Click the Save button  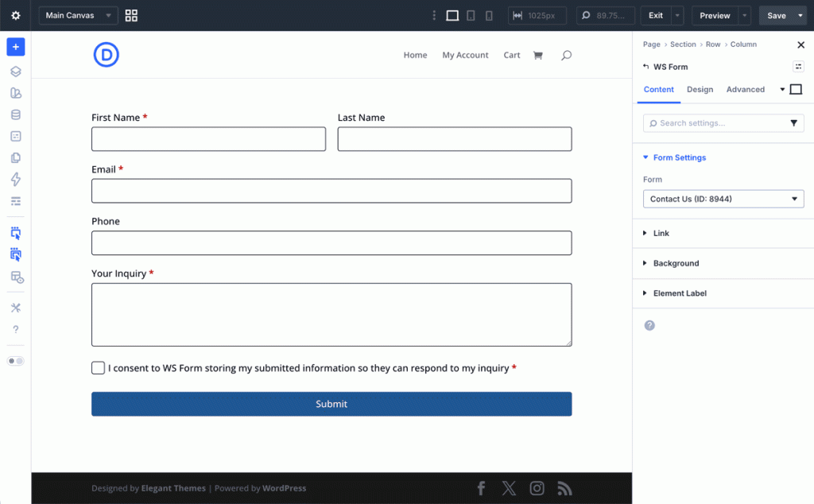point(777,16)
